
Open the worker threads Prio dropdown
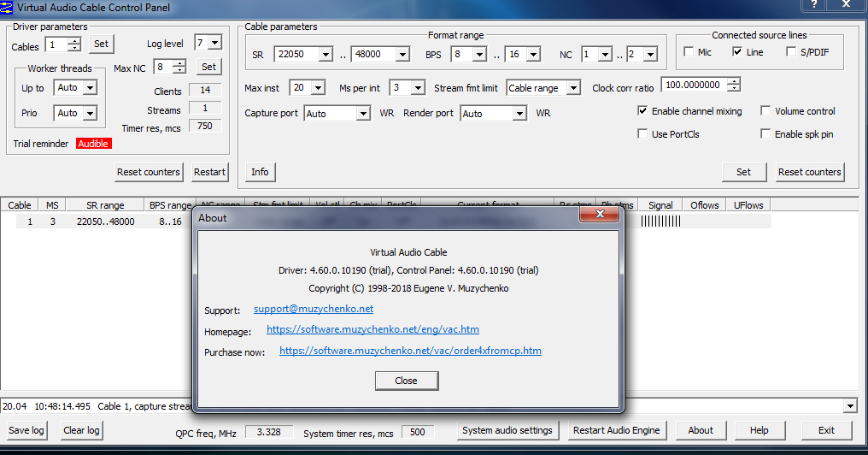click(90, 113)
